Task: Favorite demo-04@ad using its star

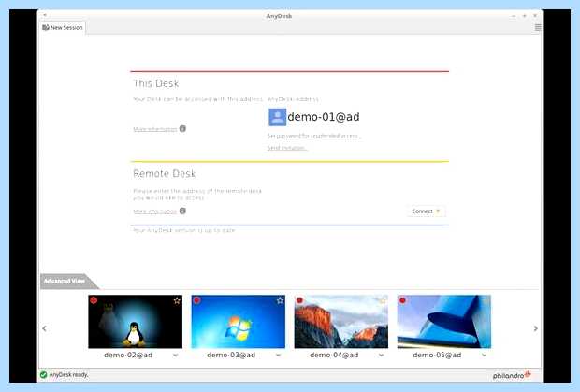Action: (383, 300)
